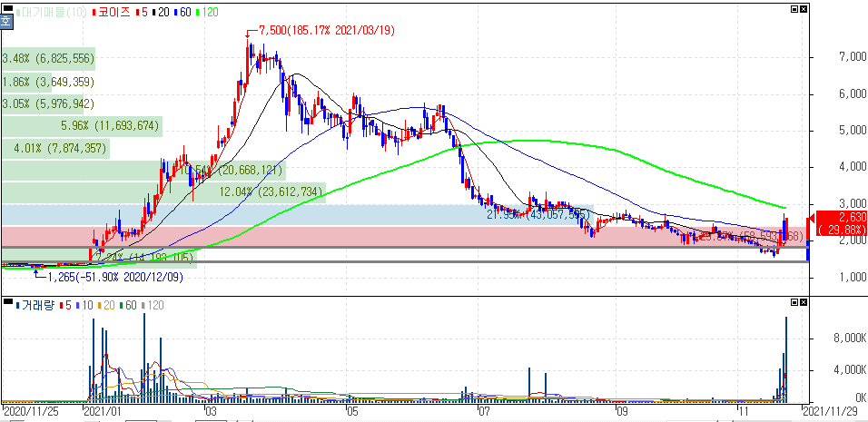Select the 코이즈 price series legend

[x=113, y=12]
